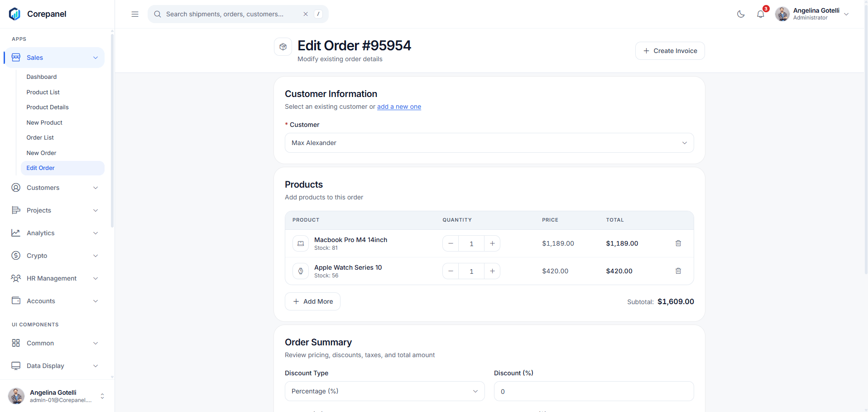This screenshot has width=868, height=412.
Task: Open notifications bell icon
Action: coord(761,14)
